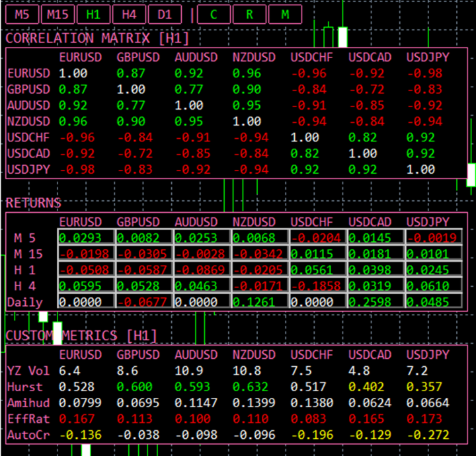This screenshot has height=456, width=476.
Task: Click USDCAD row, AUDUSD column correlation -0.85
Action: click(193, 153)
